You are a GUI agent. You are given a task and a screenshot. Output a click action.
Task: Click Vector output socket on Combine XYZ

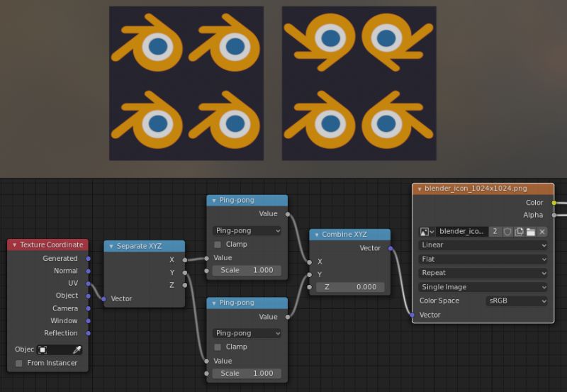(x=391, y=248)
